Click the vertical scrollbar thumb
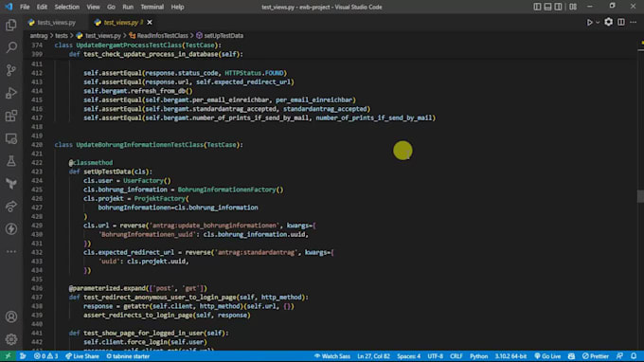644x362 pixels. (640, 196)
